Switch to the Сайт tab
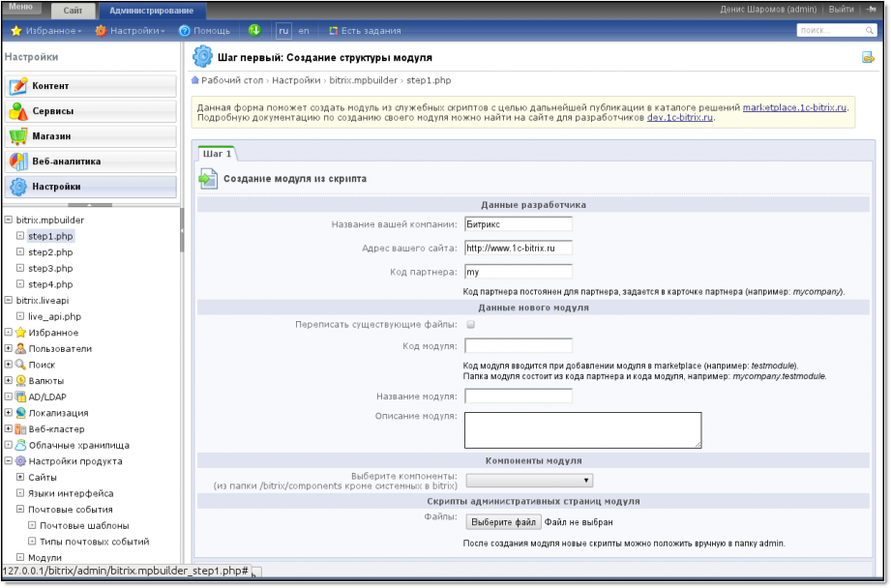This screenshot has height=588, width=891. click(74, 11)
